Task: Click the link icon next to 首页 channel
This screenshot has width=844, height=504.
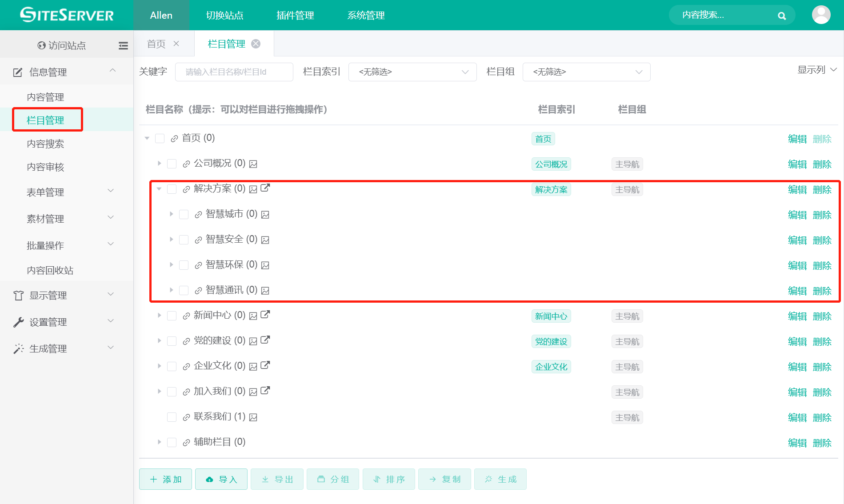Action: pyautogui.click(x=173, y=138)
